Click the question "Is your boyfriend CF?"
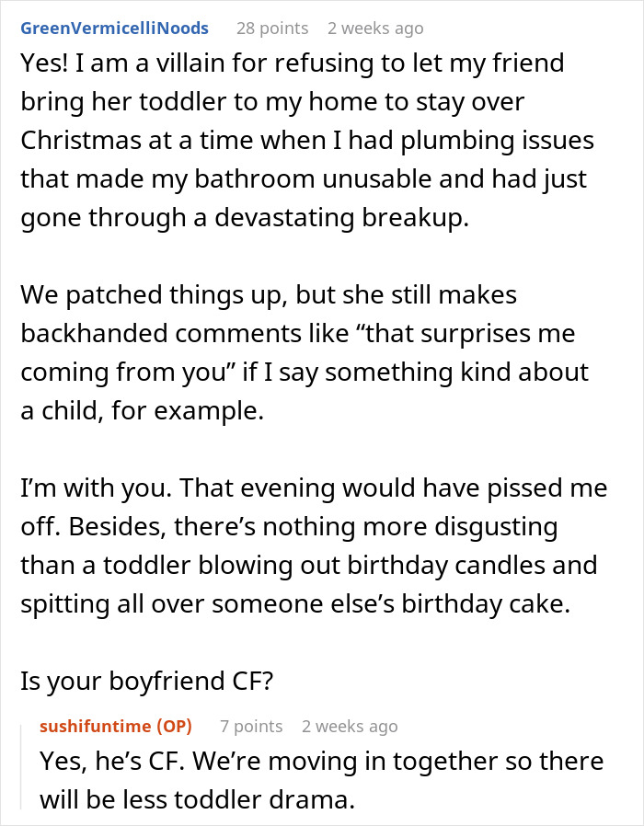The image size is (644, 826). point(147,682)
